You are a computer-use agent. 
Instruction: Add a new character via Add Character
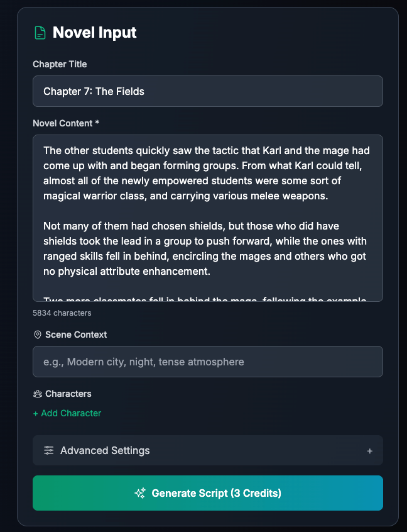tap(67, 413)
